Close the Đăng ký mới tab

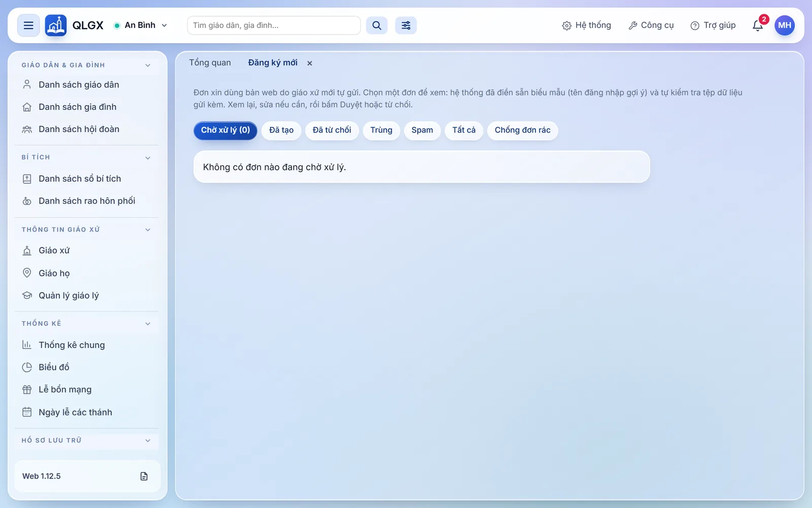coord(310,63)
